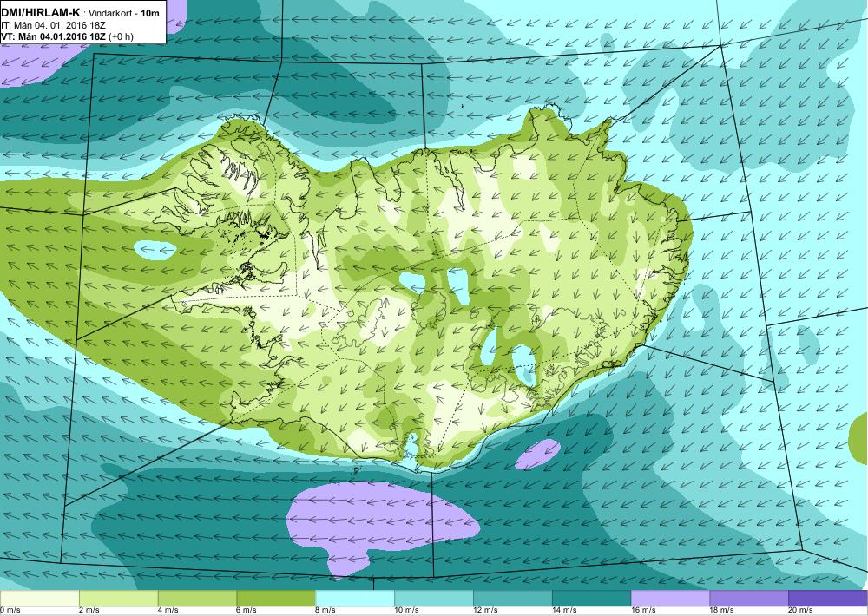Pick the palest 0–2 m/s legend swatch
The height and width of the screenshot is (616, 868).
coord(40,599)
